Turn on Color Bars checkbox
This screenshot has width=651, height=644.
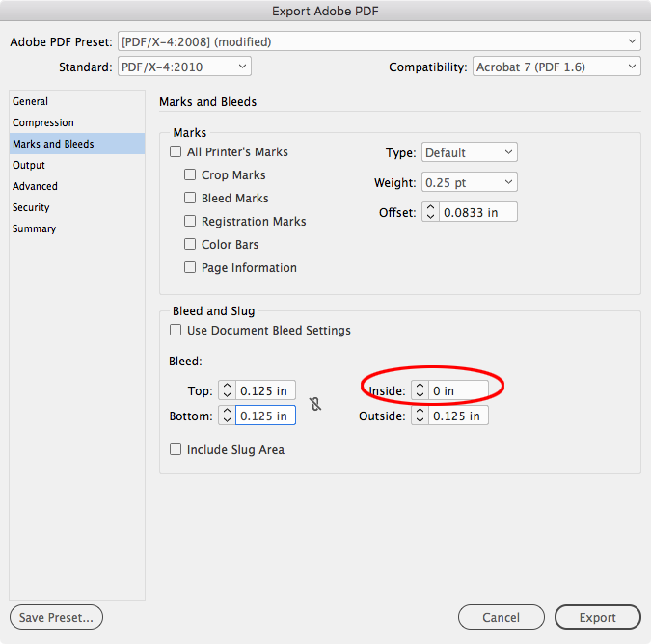coord(190,244)
